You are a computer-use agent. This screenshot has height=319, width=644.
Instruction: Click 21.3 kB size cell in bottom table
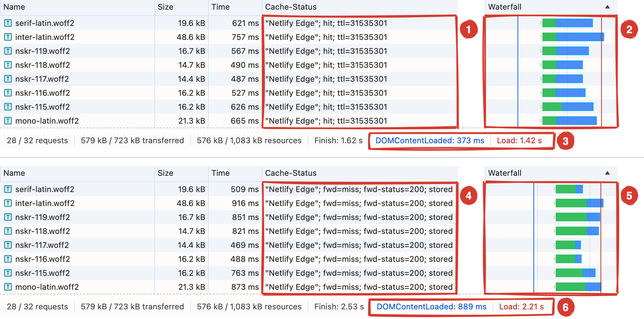tap(192, 287)
